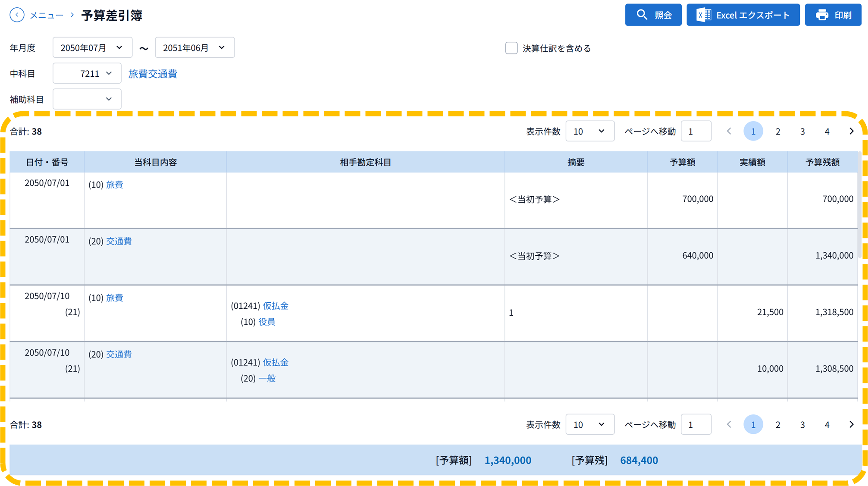
Task: Click the 一般 sub-account link
Action: [x=267, y=378]
